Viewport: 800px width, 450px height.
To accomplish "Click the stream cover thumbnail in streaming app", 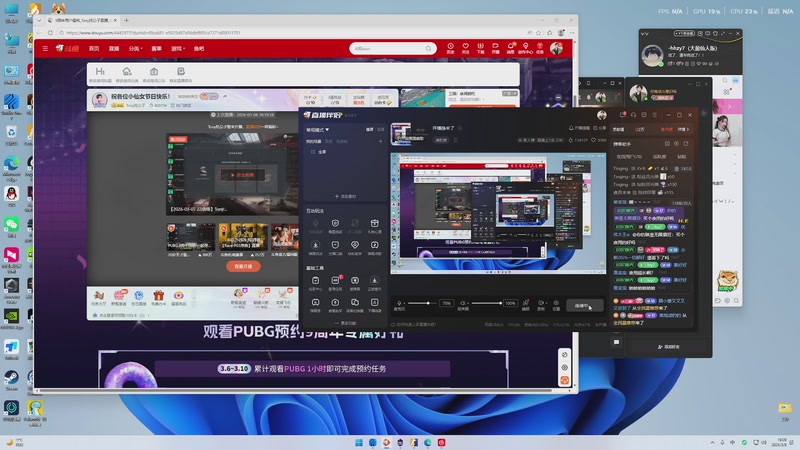I will tap(402, 134).
